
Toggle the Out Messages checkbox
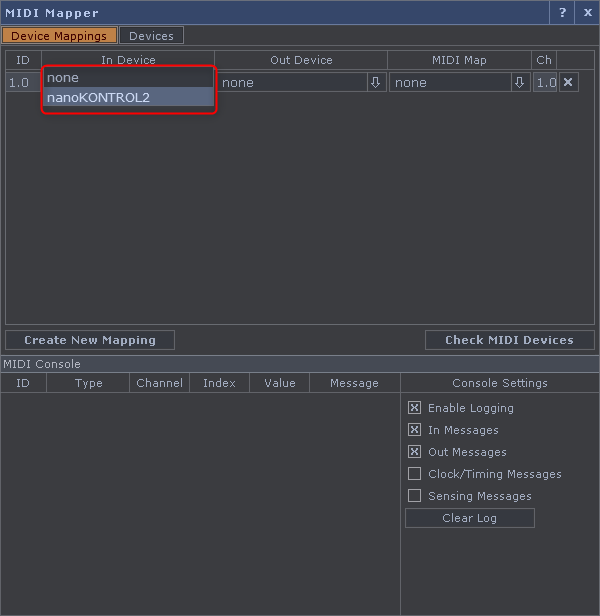[414, 452]
